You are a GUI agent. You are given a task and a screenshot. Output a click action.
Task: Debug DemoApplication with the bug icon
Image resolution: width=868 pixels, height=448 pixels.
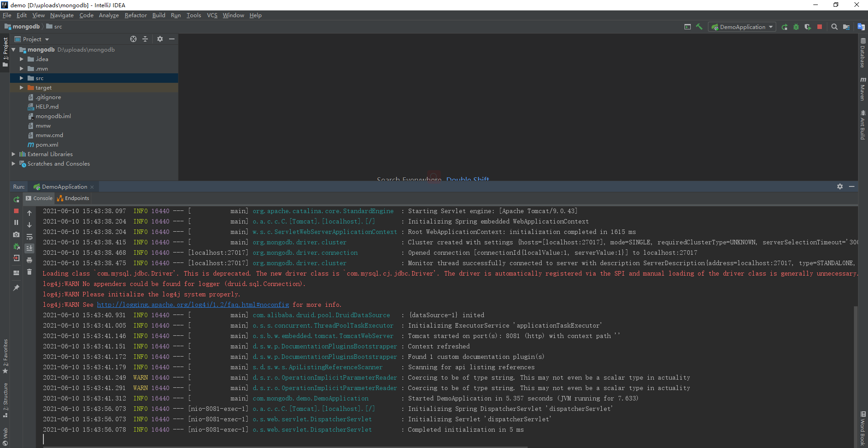pos(796,27)
